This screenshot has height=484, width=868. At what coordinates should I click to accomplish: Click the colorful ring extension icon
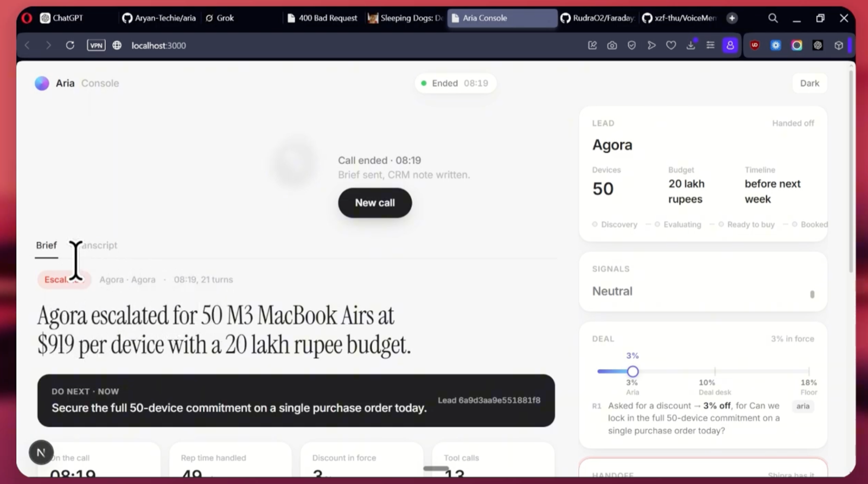(796, 46)
